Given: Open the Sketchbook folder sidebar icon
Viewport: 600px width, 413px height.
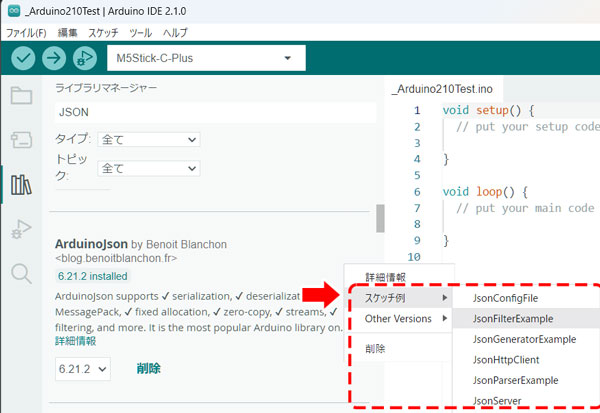Looking at the screenshot, I should (x=21, y=96).
